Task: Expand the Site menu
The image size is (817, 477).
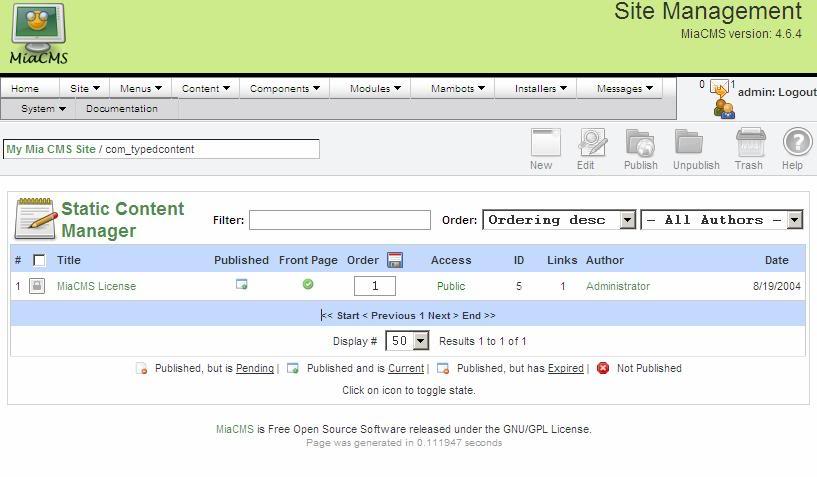Action: [x=84, y=89]
